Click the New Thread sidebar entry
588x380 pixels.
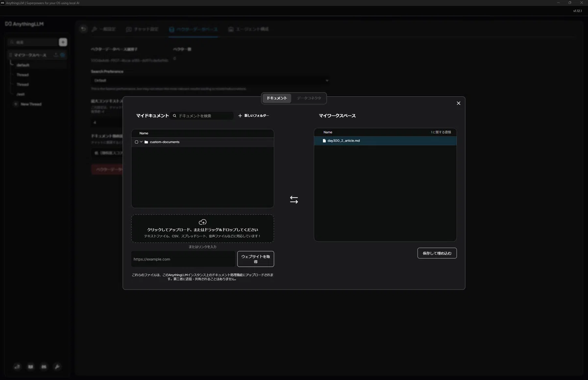tap(31, 104)
